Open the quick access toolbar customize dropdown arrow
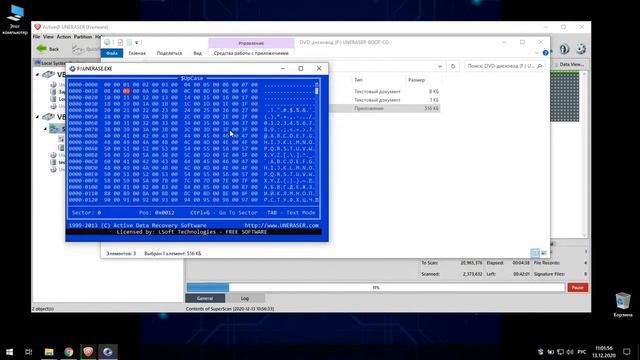Image resolution: width=640 pixels, height=360 pixels. (137, 42)
